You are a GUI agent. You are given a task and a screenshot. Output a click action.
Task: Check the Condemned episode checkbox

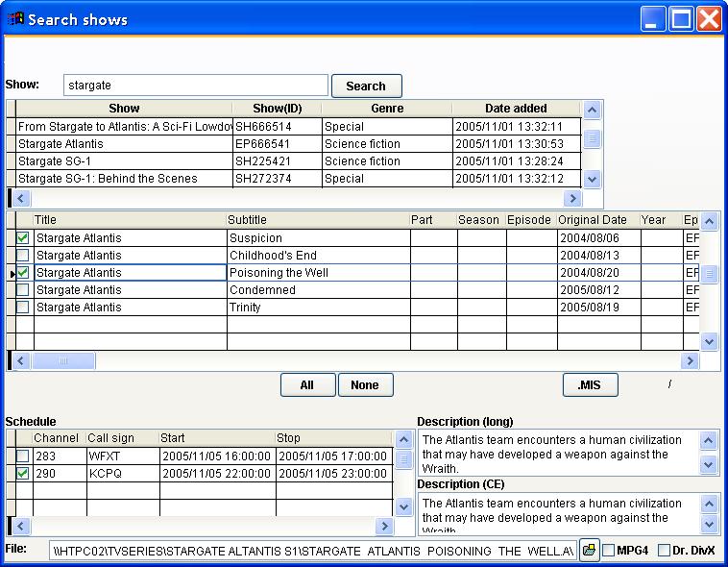click(22, 290)
